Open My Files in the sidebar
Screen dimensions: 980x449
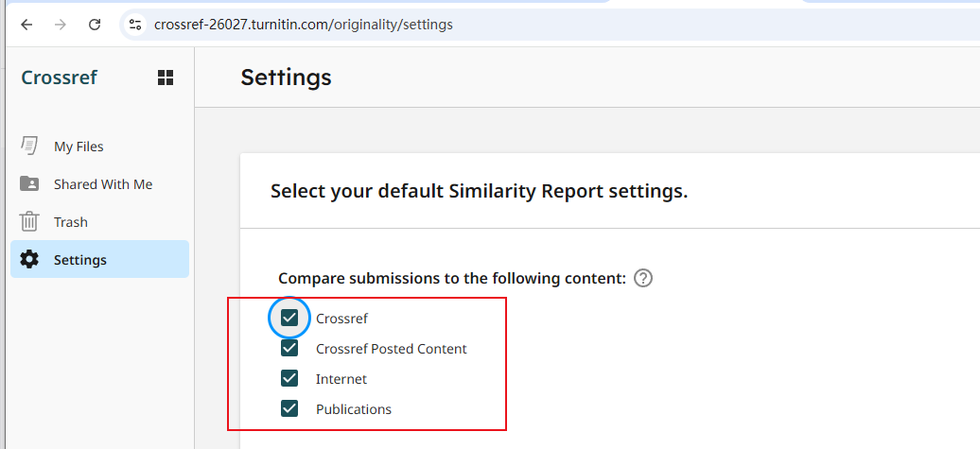coord(99,147)
